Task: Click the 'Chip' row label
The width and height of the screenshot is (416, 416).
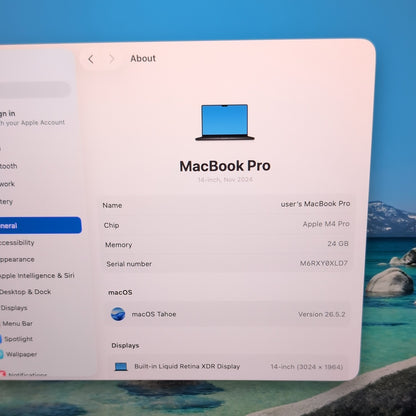Action: coord(111,225)
